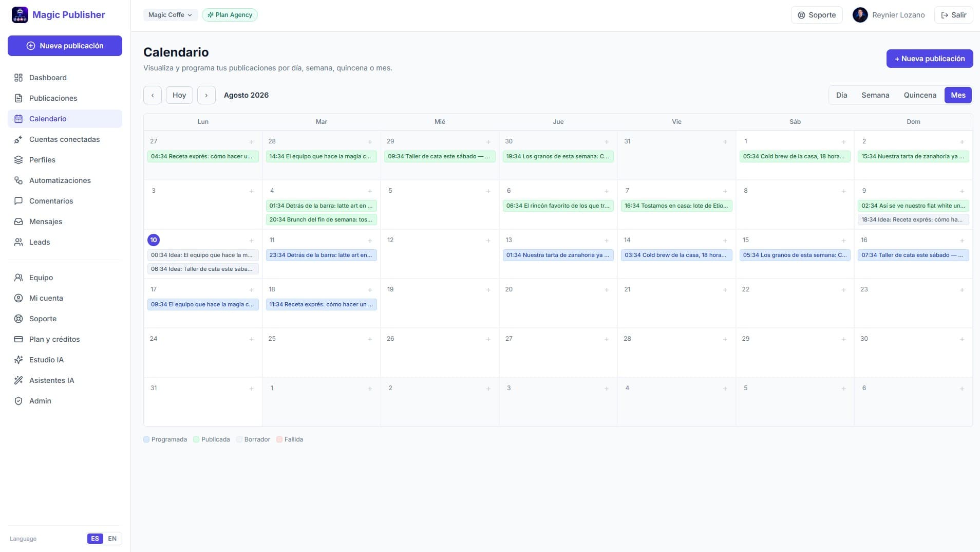Open the Dashboard sidebar icon
Viewport: 980px width, 552px height.
18,78
